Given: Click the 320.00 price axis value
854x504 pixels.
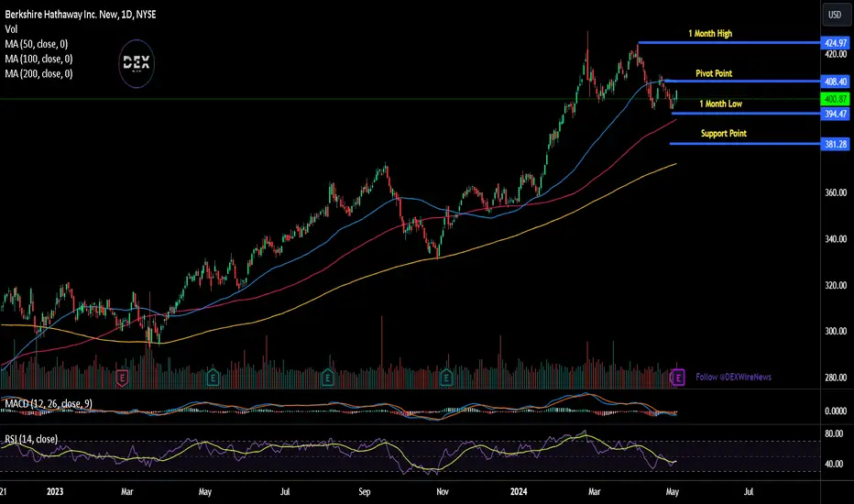Looking at the screenshot, I should pos(836,286).
